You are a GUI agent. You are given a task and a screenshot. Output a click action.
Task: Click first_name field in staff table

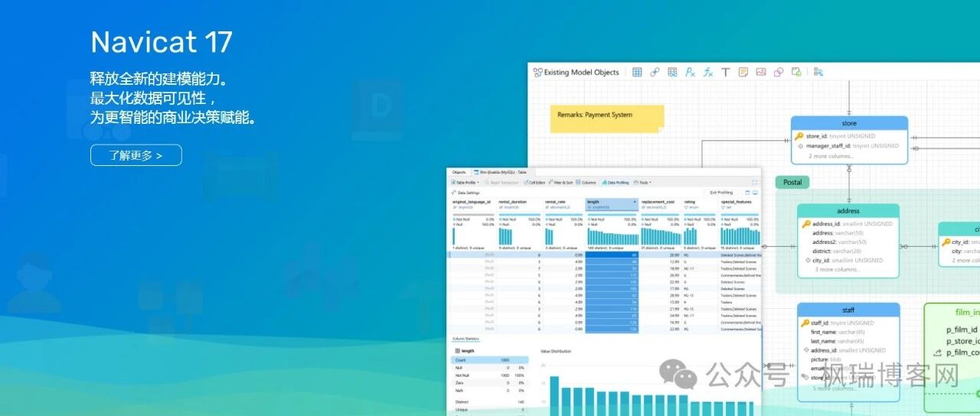coord(838,332)
